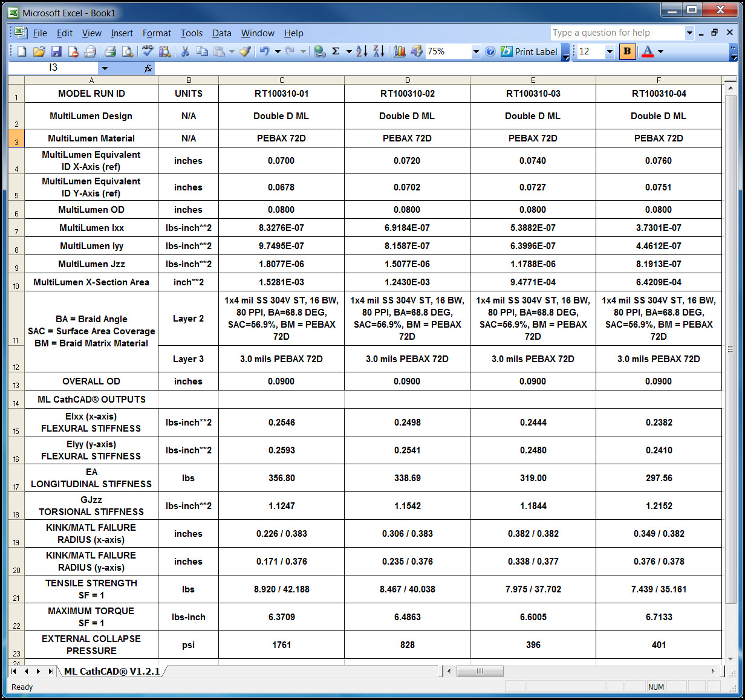745x700 pixels.
Task: Open Print Preview from the toolbar
Action: (127, 52)
